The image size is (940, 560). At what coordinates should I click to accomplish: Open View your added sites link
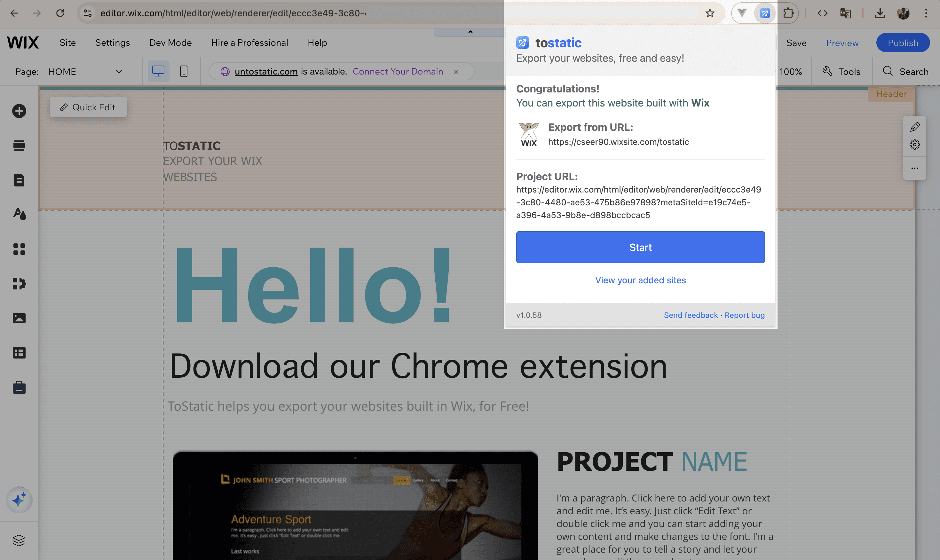click(640, 280)
